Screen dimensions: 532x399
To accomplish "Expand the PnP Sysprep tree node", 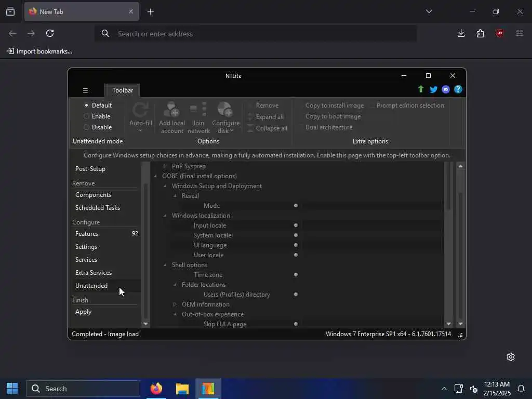I will tap(165, 166).
